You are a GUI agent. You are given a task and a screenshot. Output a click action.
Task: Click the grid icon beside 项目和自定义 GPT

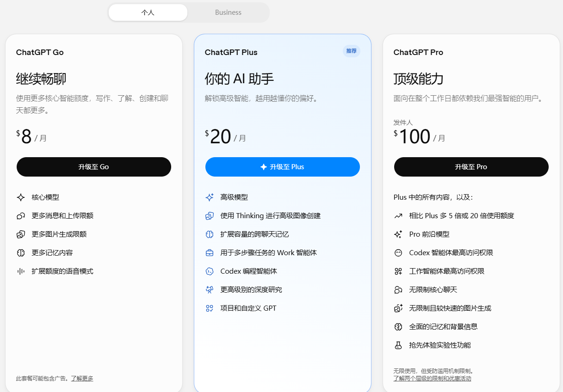point(210,308)
